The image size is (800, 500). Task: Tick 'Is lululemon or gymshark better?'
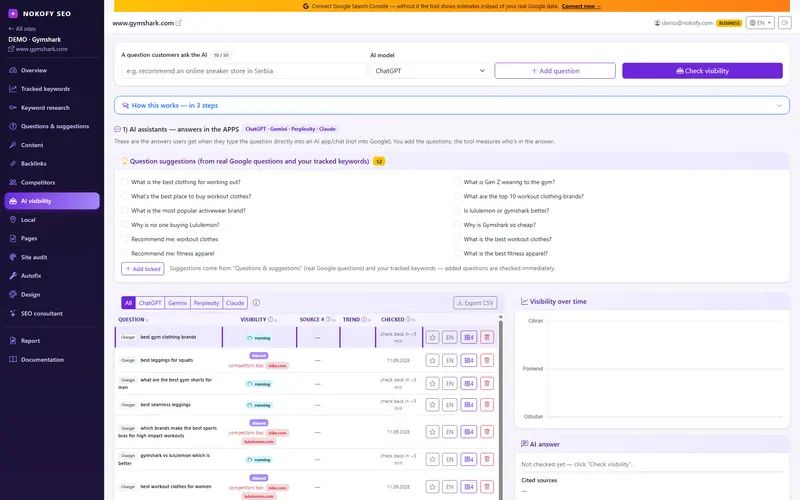pos(457,210)
